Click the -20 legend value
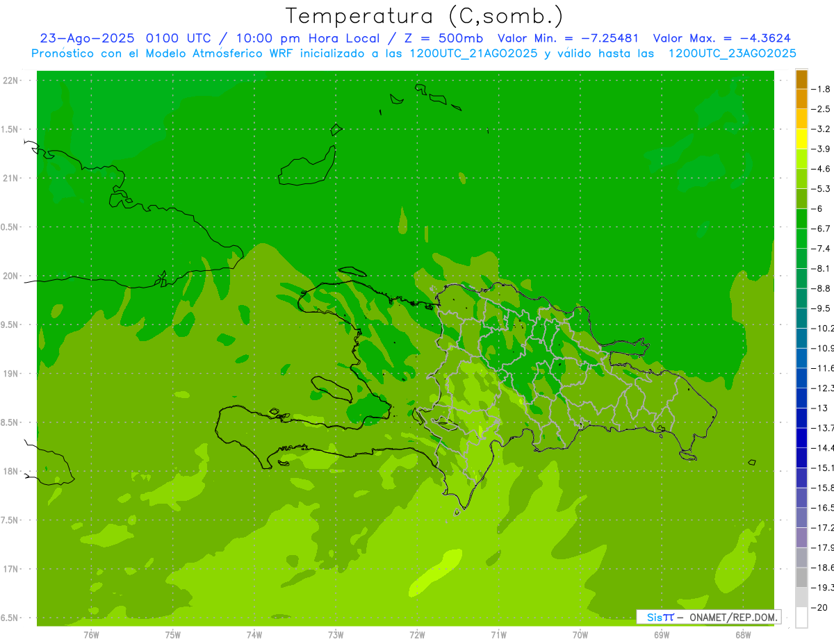The height and width of the screenshot is (644, 834). point(819,607)
